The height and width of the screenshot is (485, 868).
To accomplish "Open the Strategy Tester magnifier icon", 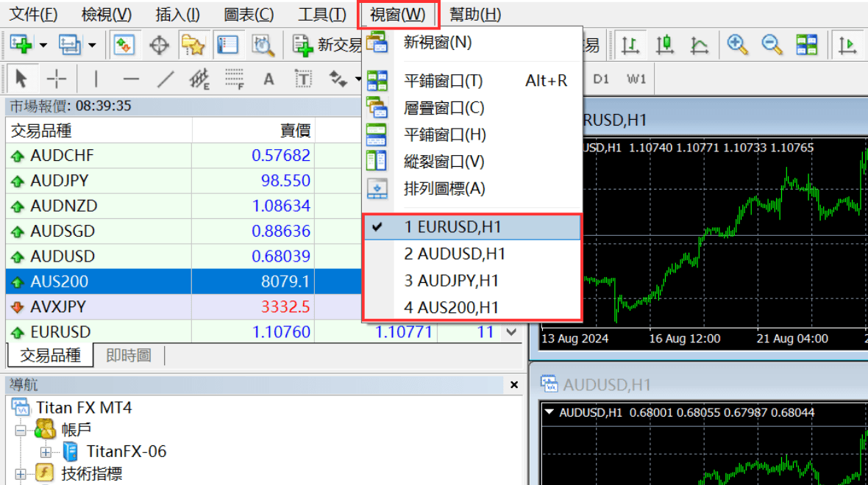I will point(263,46).
